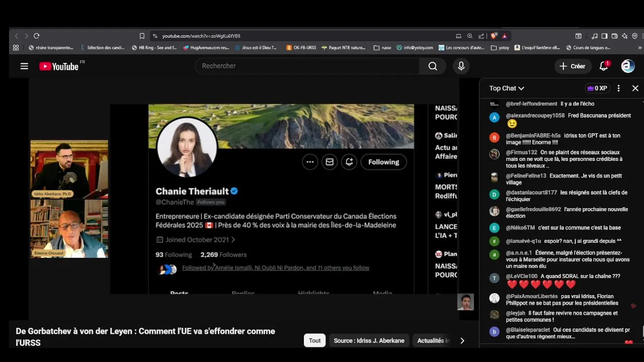The image size is (644, 362).
Task: Open the Brave Wallet icon
Action: coord(615,36)
